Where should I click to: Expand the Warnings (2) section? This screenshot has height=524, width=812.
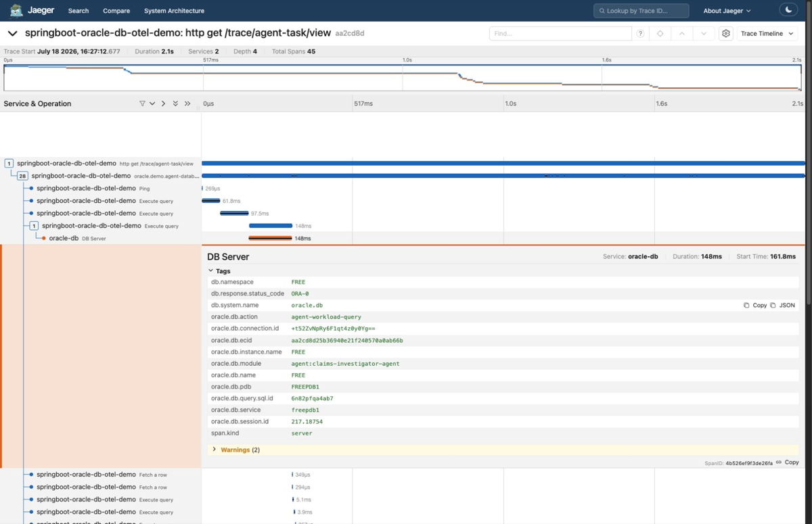coord(236,450)
